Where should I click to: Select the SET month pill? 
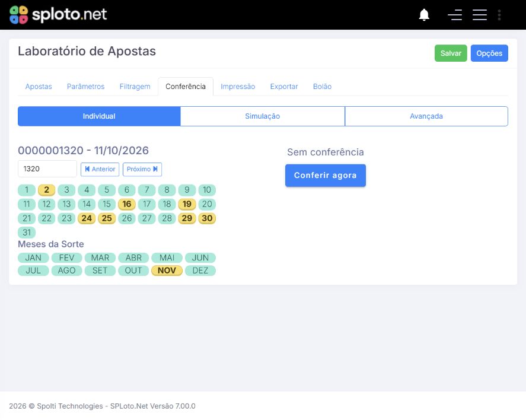100,271
